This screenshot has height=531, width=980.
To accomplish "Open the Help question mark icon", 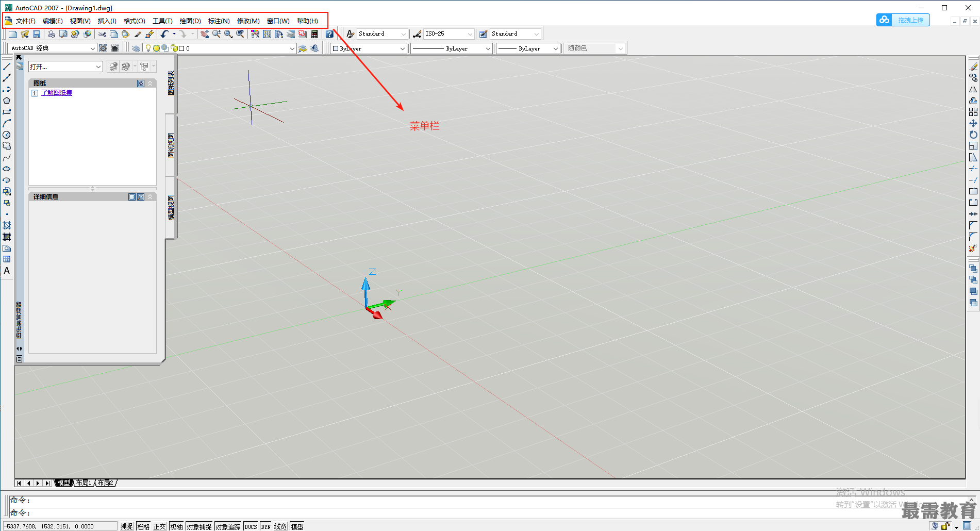I will (x=329, y=34).
